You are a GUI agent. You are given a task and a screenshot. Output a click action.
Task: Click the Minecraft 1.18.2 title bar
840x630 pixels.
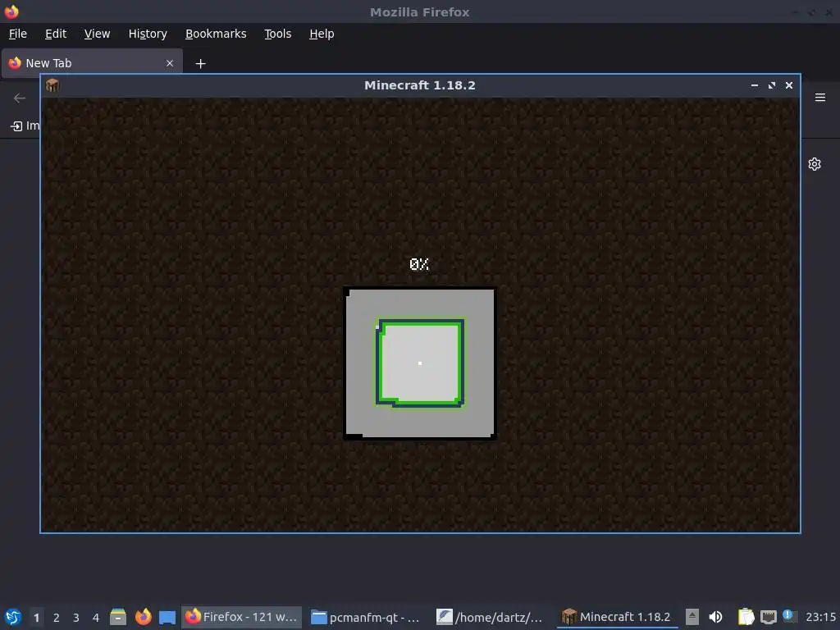(420, 85)
